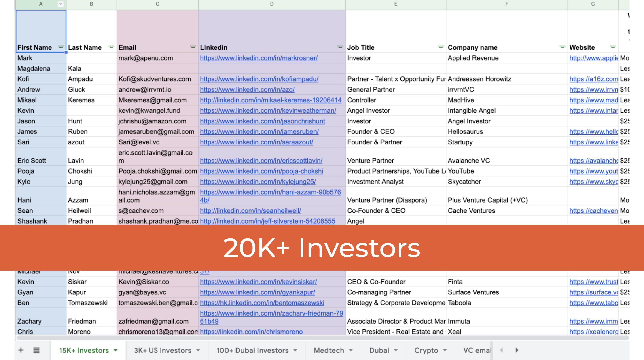Open 3K+ US Investors tab menu arrow
The height and width of the screenshot is (360, 644).
(x=198, y=351)
